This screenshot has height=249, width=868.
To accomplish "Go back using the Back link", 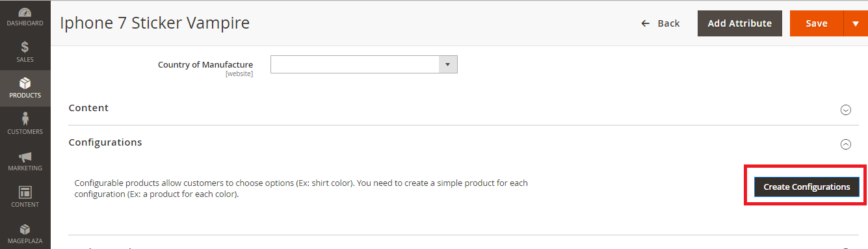I will click(x=661, y=23).
